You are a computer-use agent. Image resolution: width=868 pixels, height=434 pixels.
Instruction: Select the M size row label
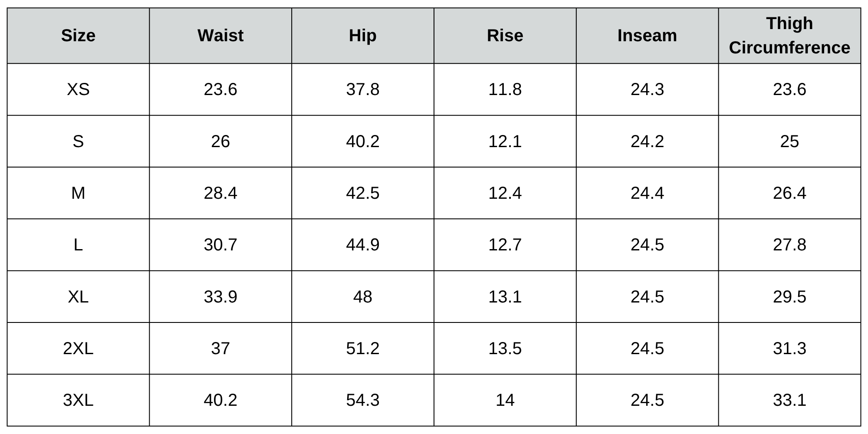tap(78, 193)
